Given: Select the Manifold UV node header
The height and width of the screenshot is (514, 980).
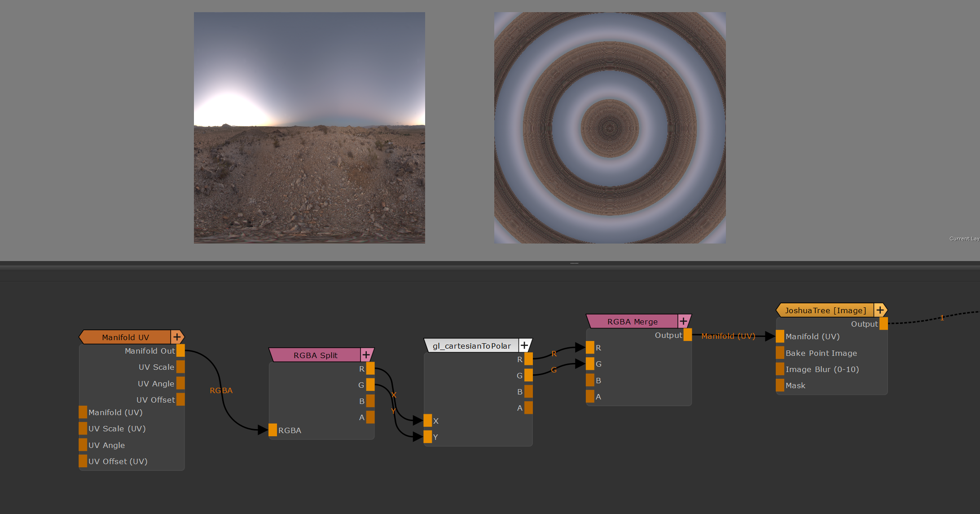Looking at the screenshot, I should [x=125, y=337].
